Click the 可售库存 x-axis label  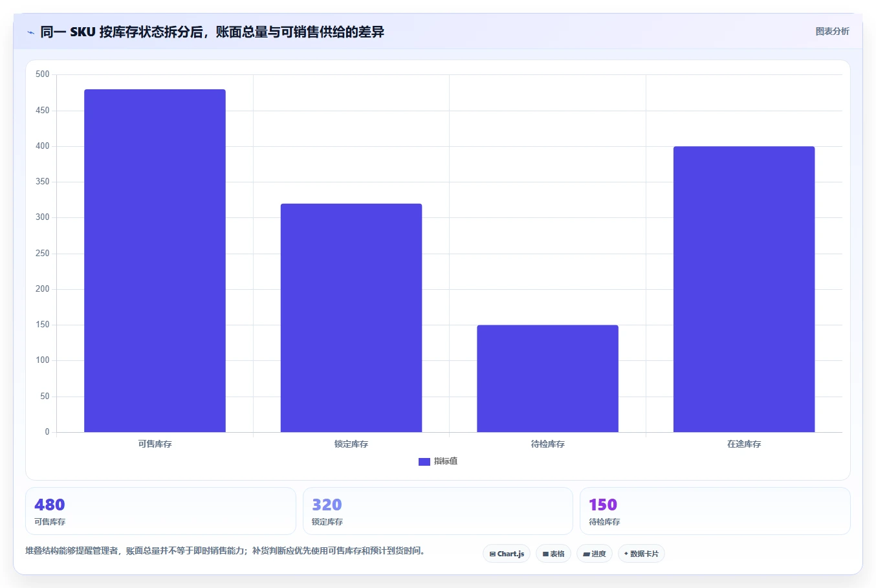click(155, 444)
